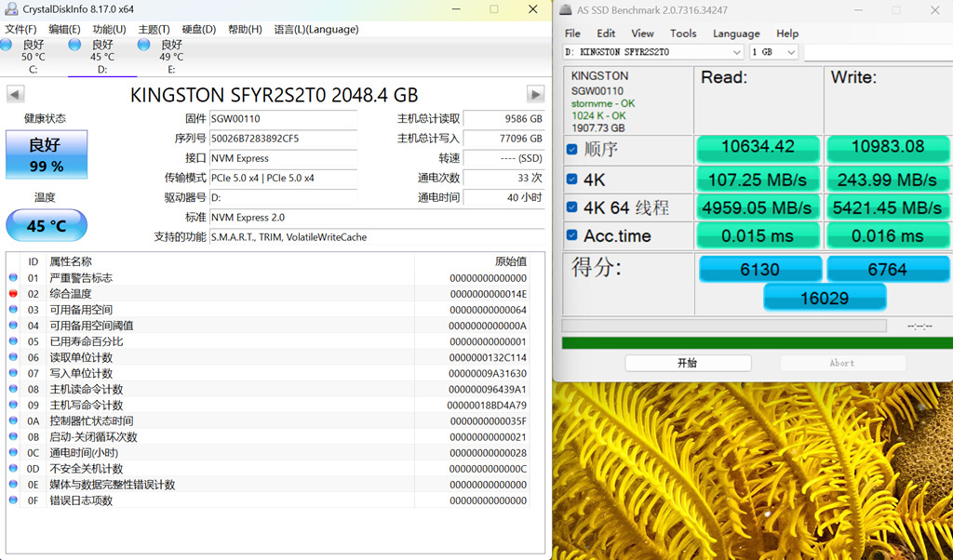
Task: Toggle the 4K test checkbox
Action: (x=571, y=180)
